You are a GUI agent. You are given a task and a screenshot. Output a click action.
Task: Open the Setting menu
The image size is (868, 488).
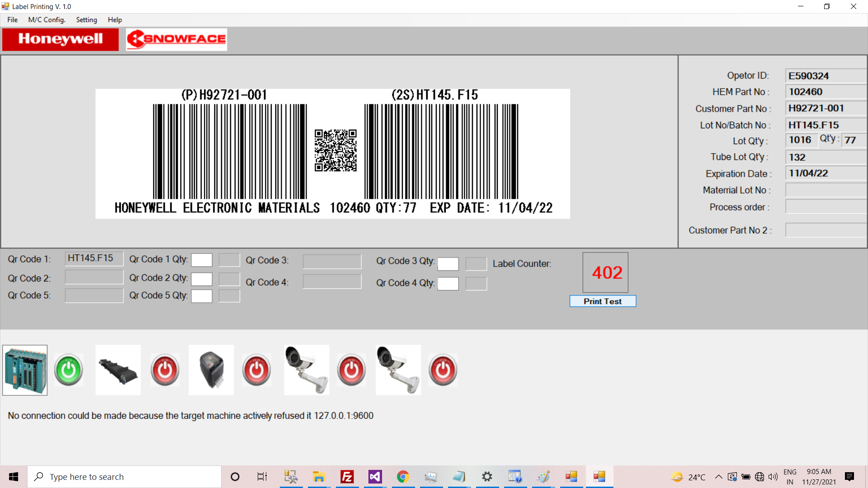tap(86, 20)
